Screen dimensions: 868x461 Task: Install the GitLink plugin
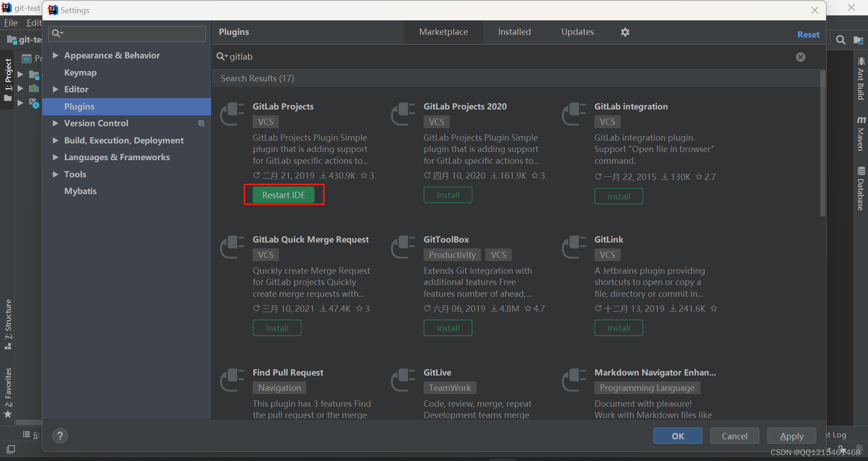(x=619, y=328)
